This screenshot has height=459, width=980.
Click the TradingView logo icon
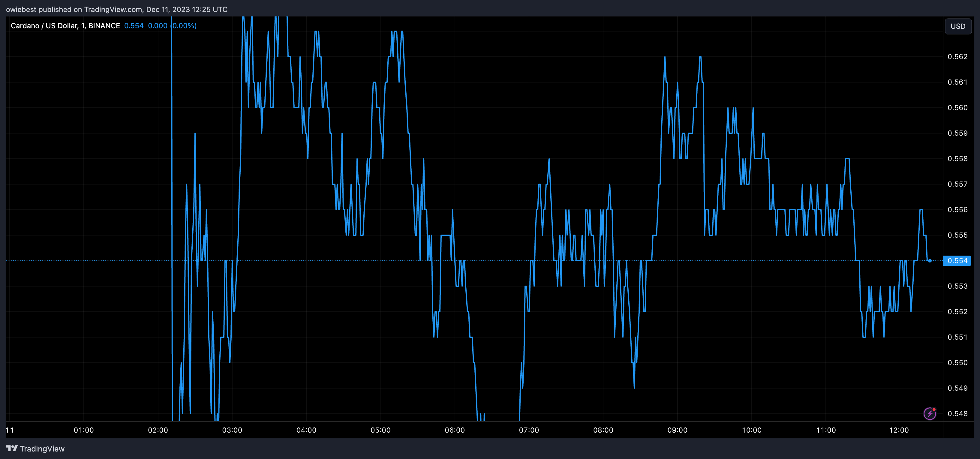point(12,448)
